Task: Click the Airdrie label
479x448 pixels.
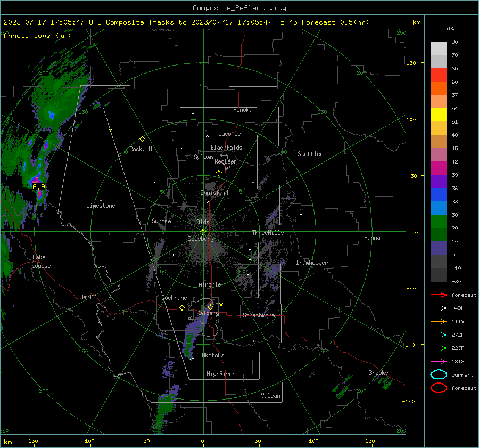Action: (x=210, y=284)
